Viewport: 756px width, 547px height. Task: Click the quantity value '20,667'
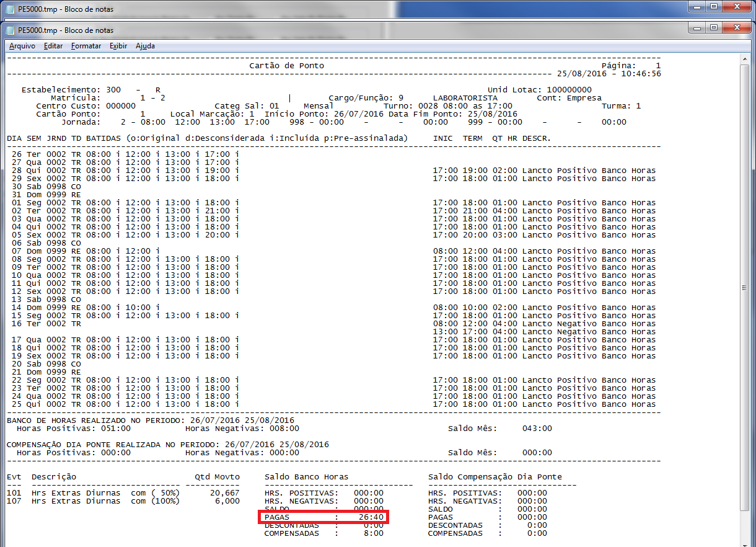coord(224,493)
